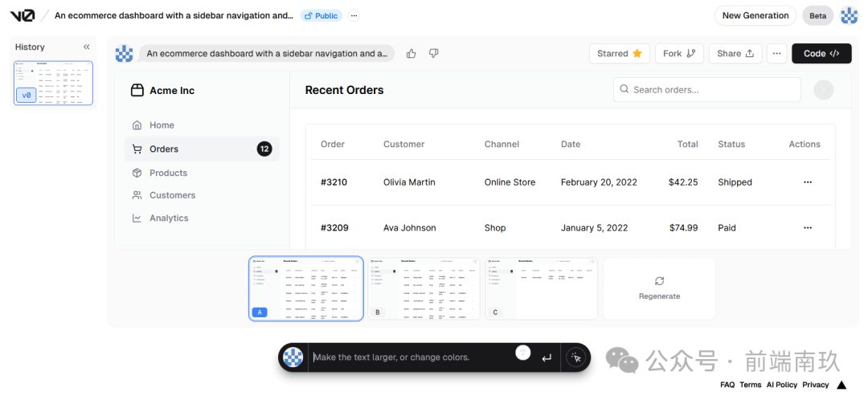Give a thumbs up to the generation
The width and height of the screenshot is (868, 396).
coord(411,54)
